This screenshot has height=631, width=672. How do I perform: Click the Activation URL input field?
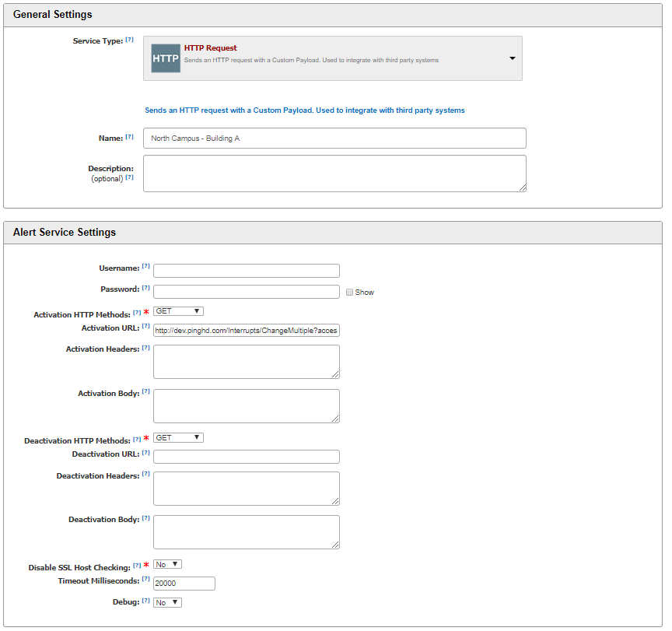[x=247, y=331]
